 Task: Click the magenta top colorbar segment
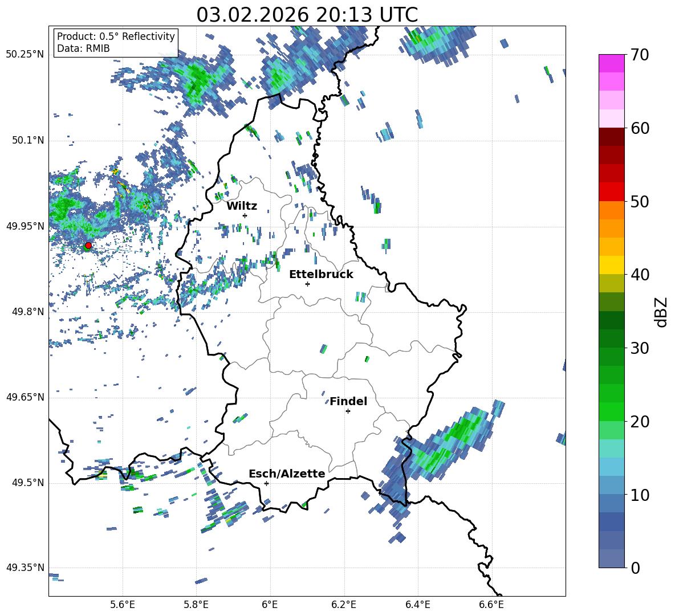(x=611, y=64)
